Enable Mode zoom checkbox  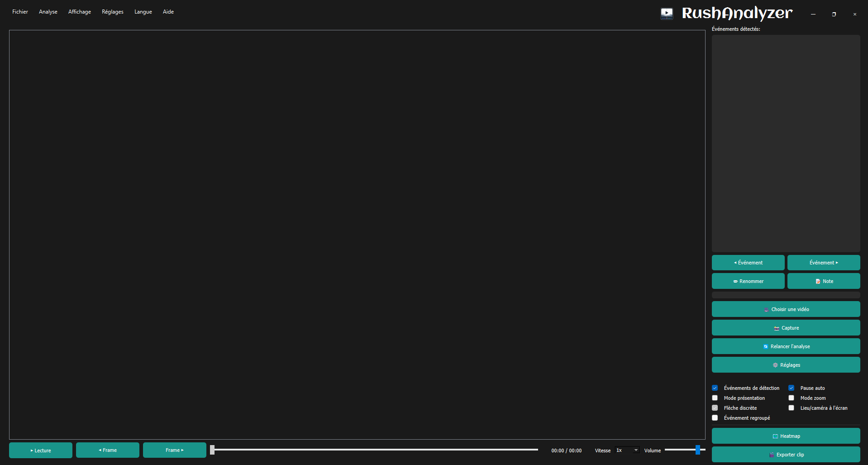[x=792, y=398]
